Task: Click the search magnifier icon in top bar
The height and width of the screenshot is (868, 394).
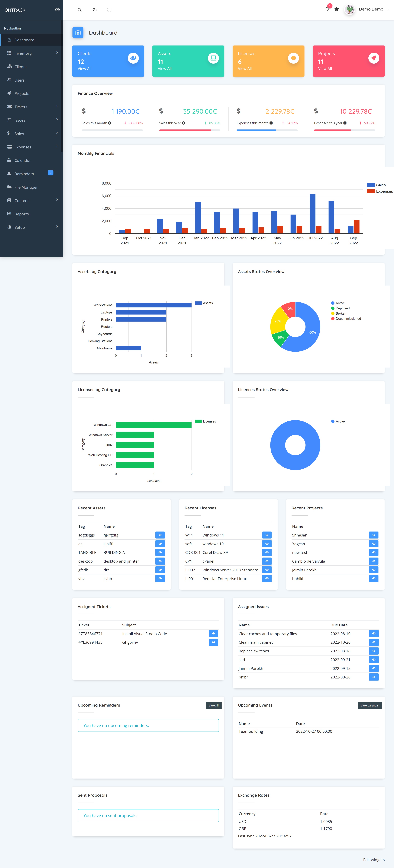Action: pos(80,10)
